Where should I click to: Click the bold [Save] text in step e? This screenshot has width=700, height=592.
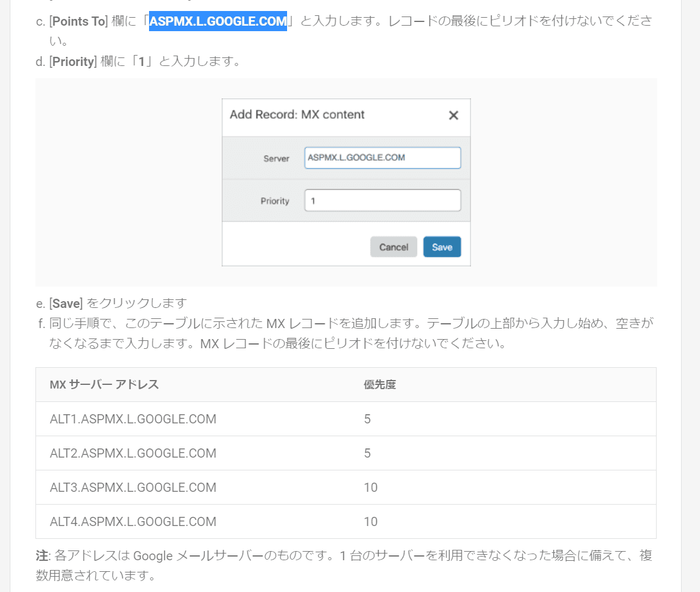[x=65, y=303]
